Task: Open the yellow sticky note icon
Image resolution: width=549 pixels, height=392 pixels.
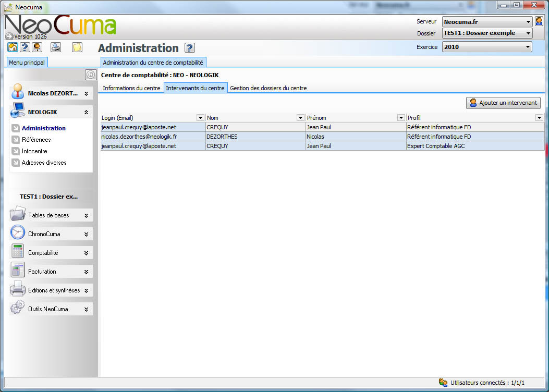Action: click(x=77, y=47)
